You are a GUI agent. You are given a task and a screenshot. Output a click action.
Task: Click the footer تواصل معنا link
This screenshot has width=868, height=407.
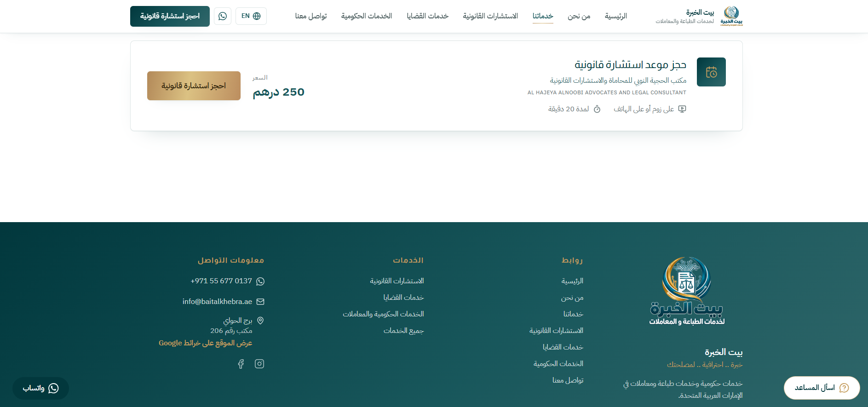pyautogui.click(x=568, y=380)
